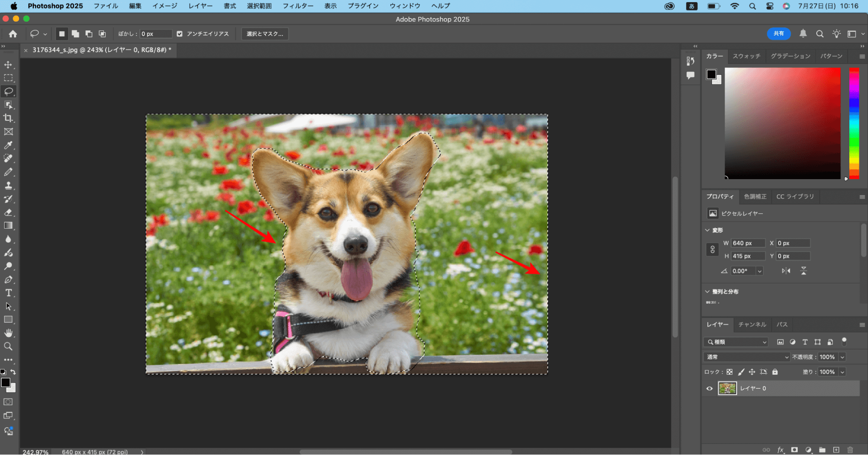Image resolution: width=868 pixels, height=455 pixels.
Task: Enable Add to Selection mode
Action: [x=76, y=34]
